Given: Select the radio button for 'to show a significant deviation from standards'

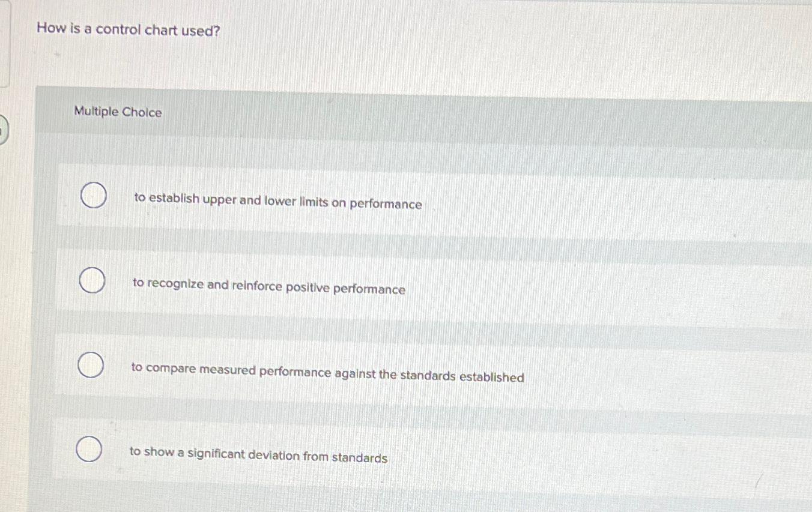Looking at the screenshot, I should (x=88, y=448).
